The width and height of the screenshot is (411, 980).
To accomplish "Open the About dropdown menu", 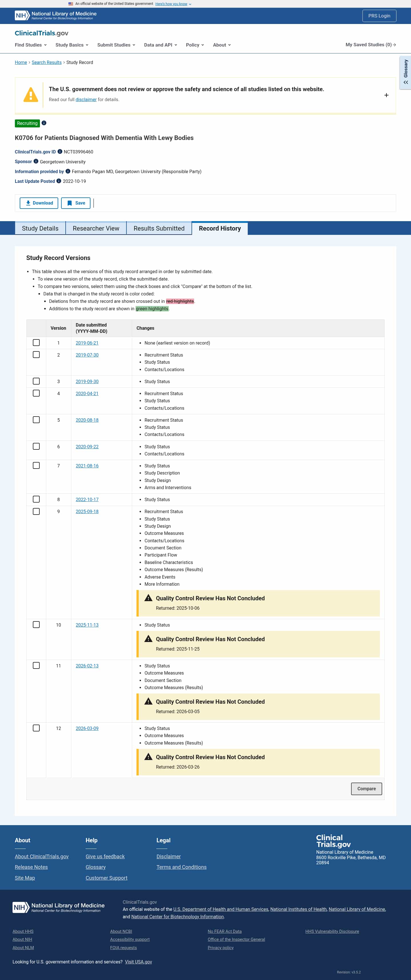I will coord(222,45).
